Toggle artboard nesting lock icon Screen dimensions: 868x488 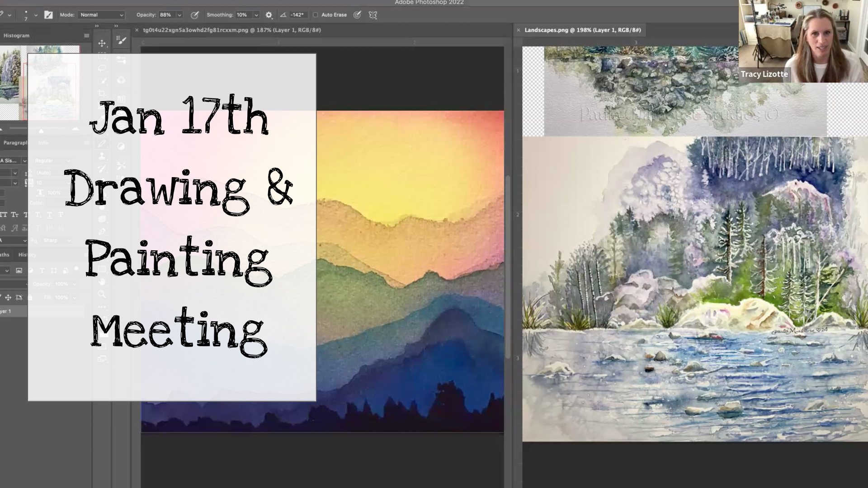pos(19,297)
